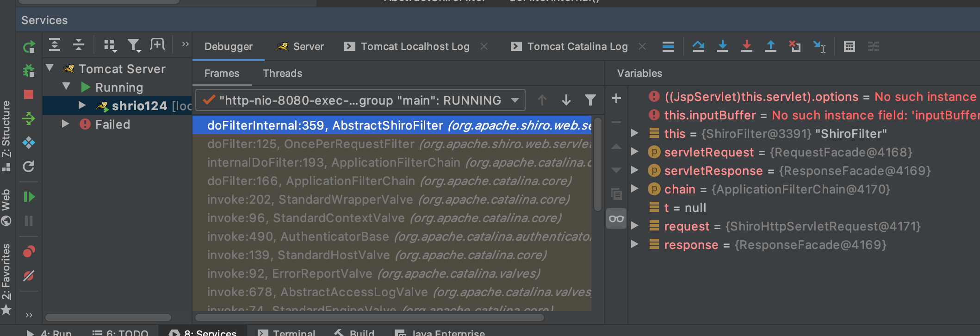
Task: Open the thread selector combo box
Action: click(x=360, y=100)
